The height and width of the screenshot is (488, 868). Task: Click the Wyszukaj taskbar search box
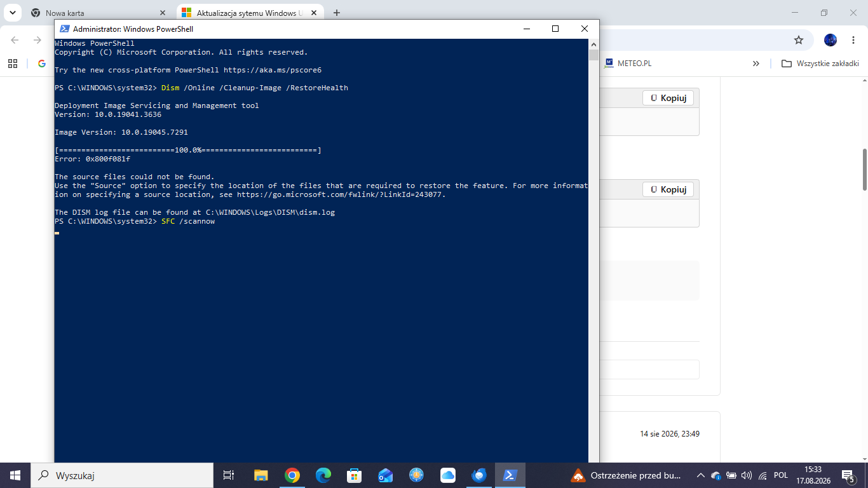pos(121,475)
